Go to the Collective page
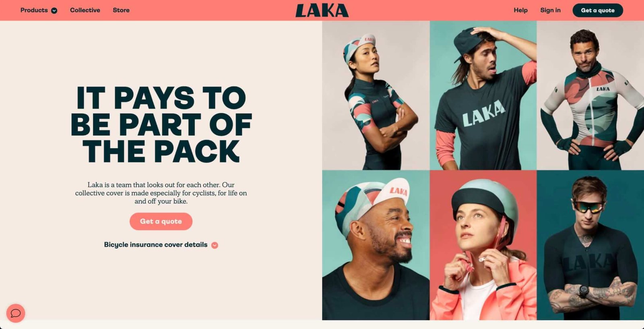Screen dimensions: 644x329 click(85, 10)
